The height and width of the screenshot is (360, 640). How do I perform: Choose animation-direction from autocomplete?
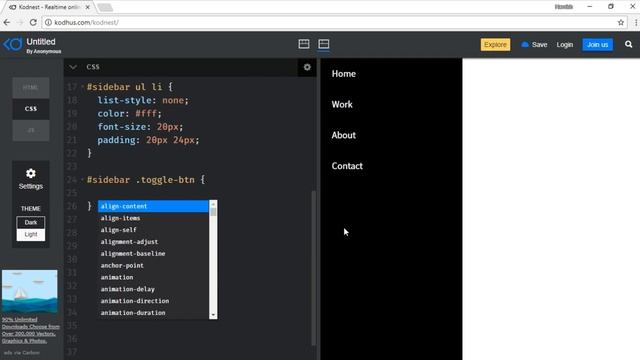click(x=153, y=301)
